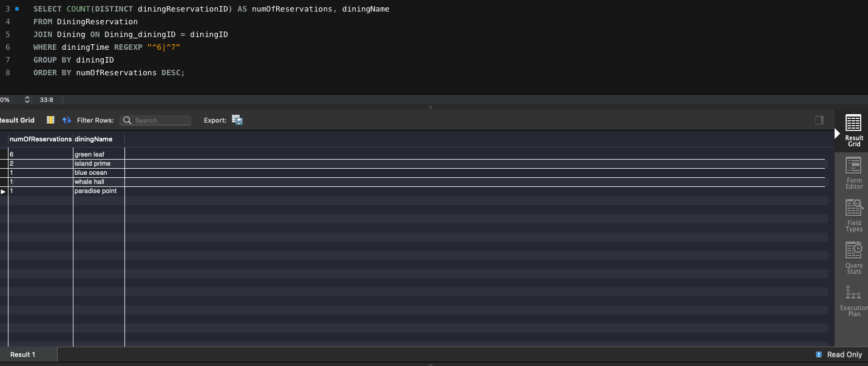Focus the Filter Rows search field

click(x=155, y=120)
